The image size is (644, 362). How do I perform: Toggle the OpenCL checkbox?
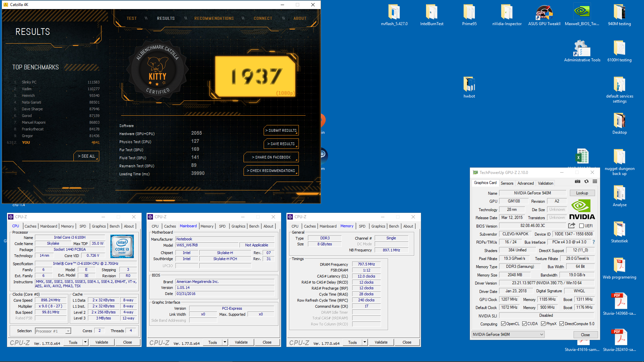503,324
